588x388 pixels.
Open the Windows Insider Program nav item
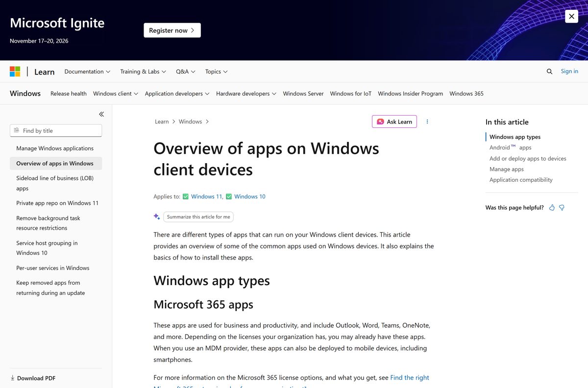(411, 94)
